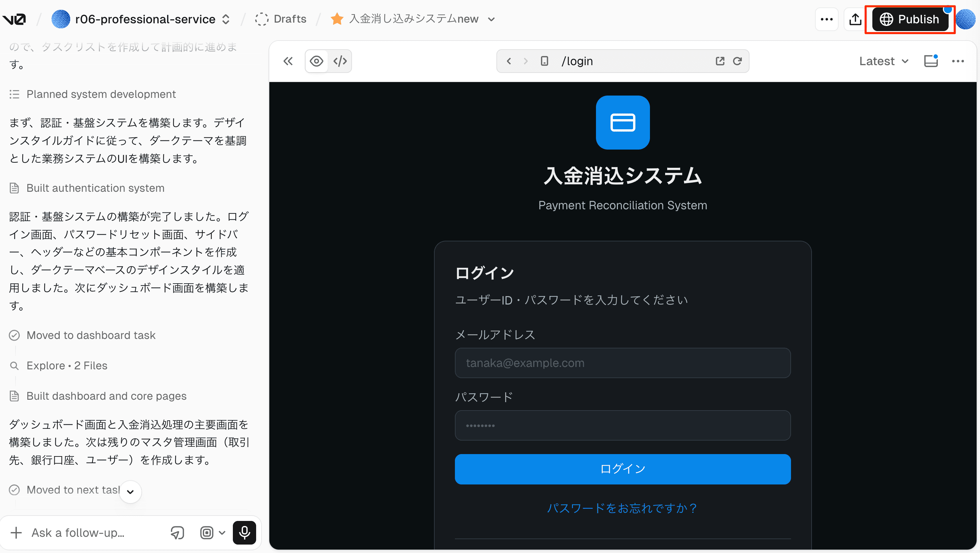Open the user profile avatar in the header
The width and height of the screenshot is (980, 553).
[965, 19]
